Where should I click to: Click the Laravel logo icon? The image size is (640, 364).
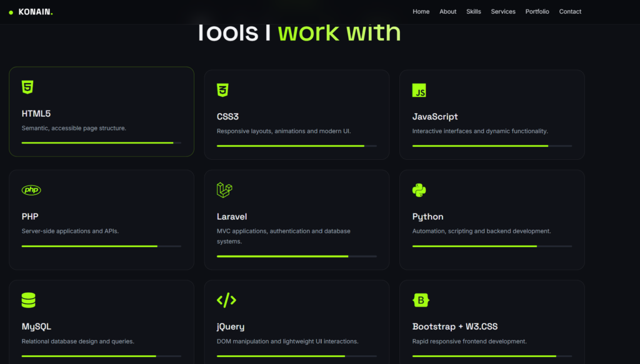(x=224, y=190)
